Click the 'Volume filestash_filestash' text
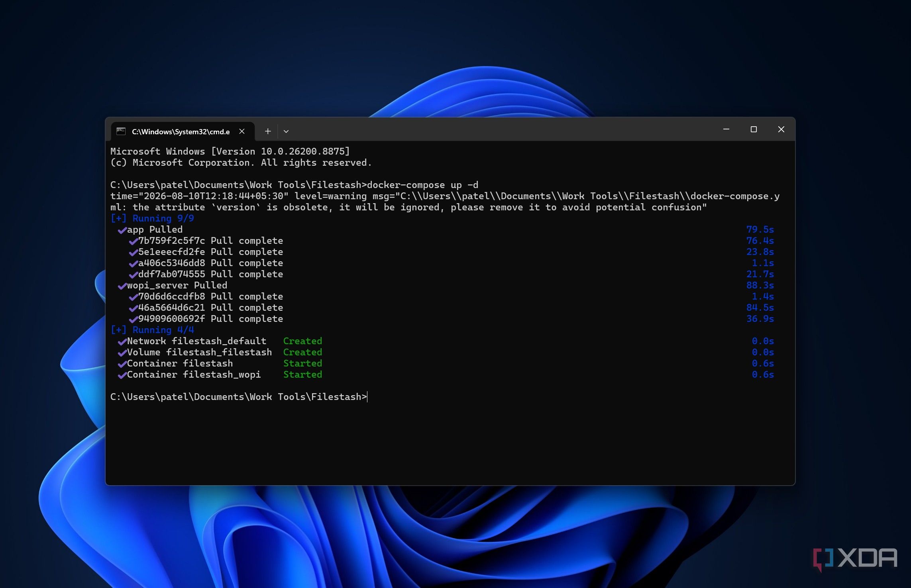Screen dimensions: 911x588 point(199,352)
